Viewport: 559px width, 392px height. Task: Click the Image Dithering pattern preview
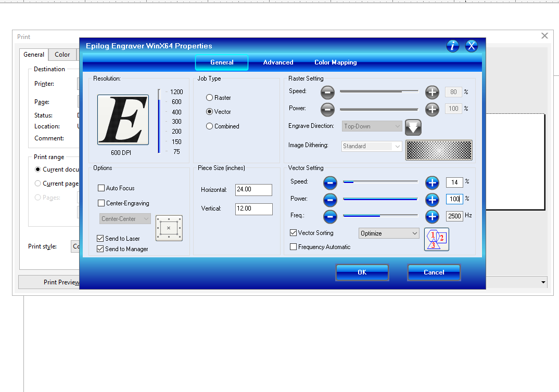[x=439, y=150]
